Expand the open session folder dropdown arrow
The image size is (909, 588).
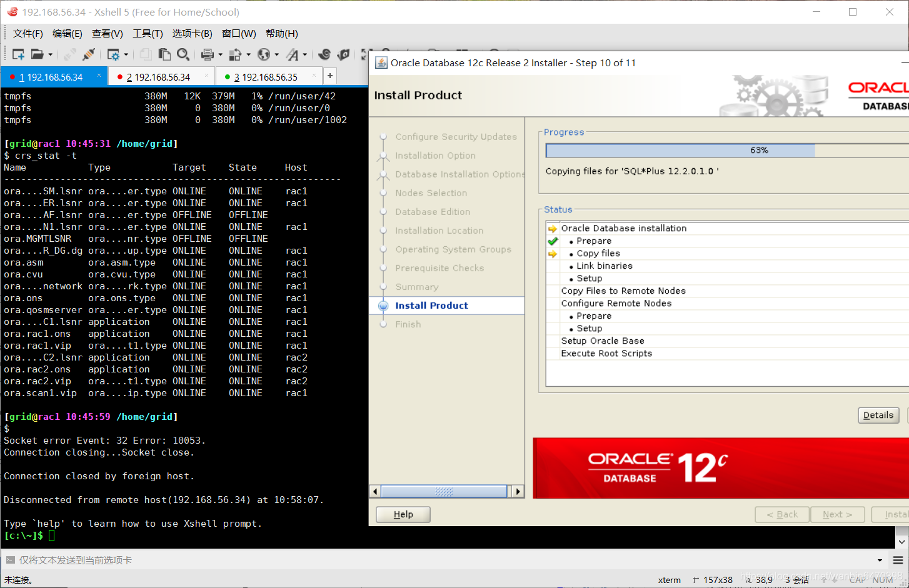click(x=51, y=55)
